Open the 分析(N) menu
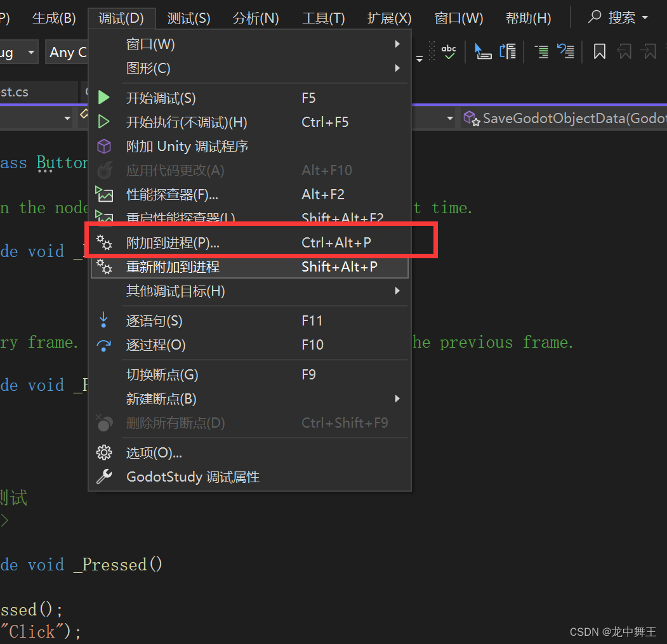The image size is (667, 644). [x=255, y=18]
